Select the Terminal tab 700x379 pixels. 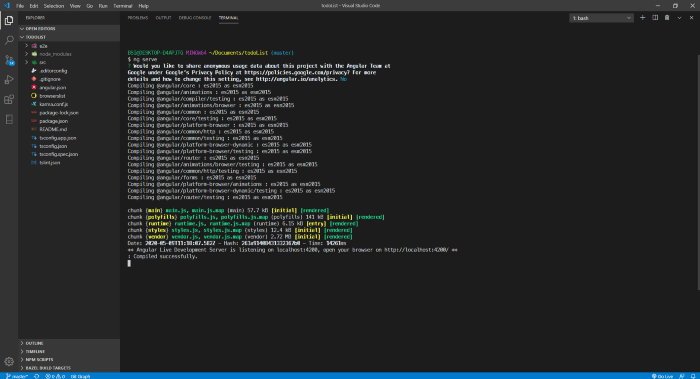click(x=229, y=18)
